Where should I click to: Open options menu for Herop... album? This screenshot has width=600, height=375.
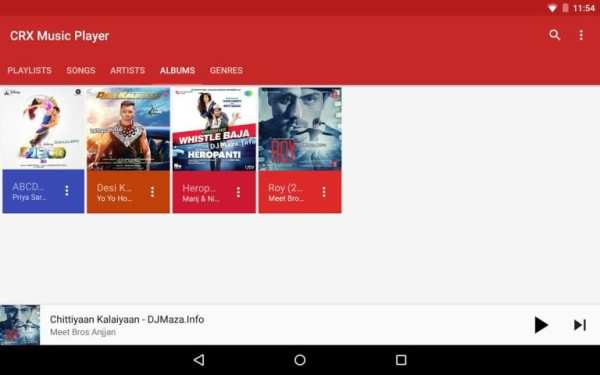pos(238,192)
